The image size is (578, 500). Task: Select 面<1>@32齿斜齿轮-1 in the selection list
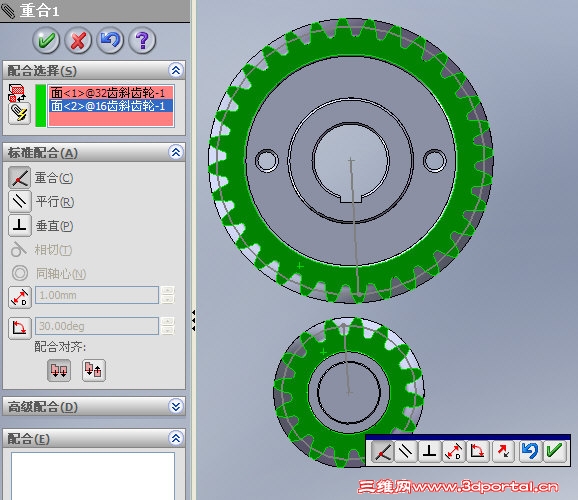point(111,93)
